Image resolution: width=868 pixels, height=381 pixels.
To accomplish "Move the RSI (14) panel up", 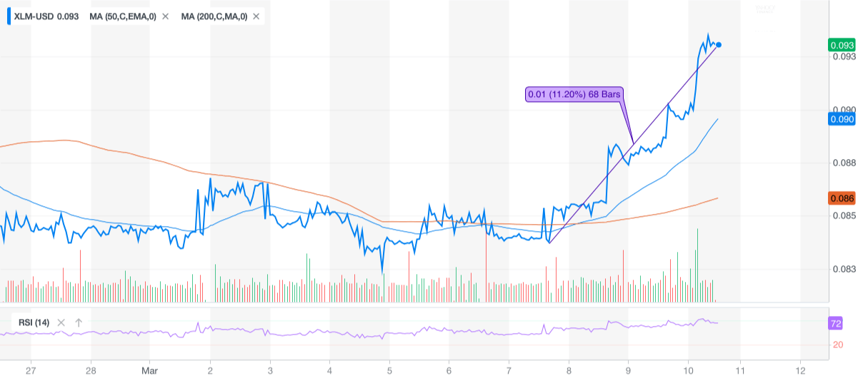I will coord(79,322).
